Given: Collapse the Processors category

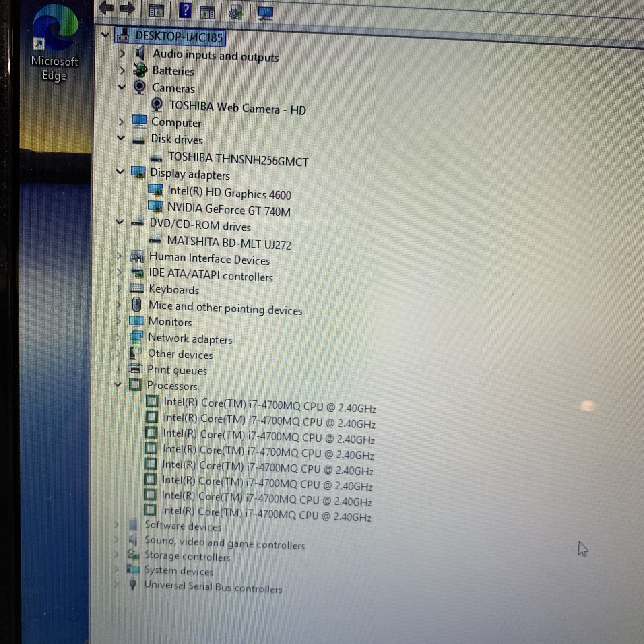Looking at the screenshot, I should 118,384.
